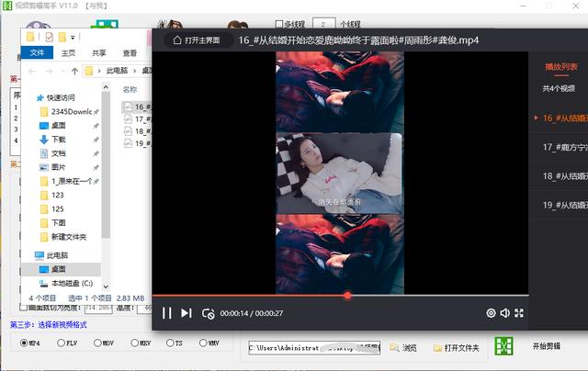Skip to the next video in player
The image size is (588, 371).
click(186, 313)
